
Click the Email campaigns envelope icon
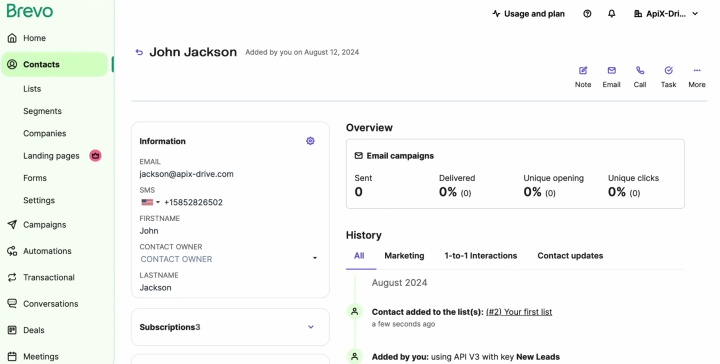pos(359,156)
